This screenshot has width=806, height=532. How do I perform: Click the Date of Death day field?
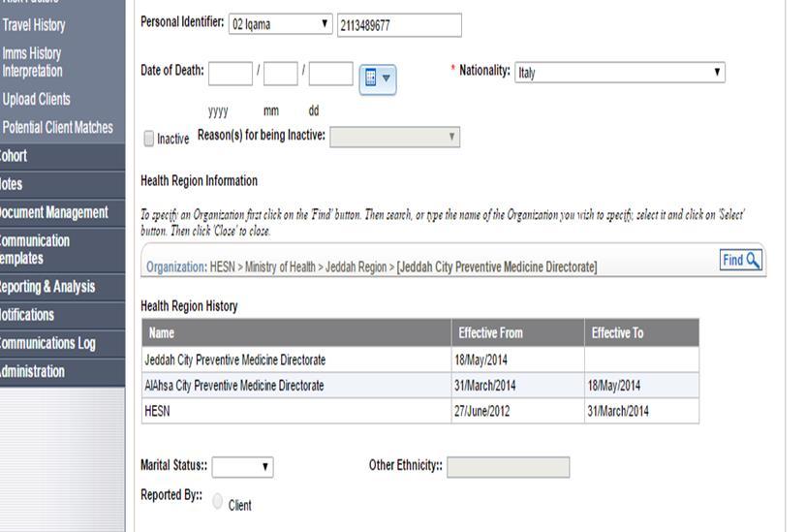pos(330,74)
